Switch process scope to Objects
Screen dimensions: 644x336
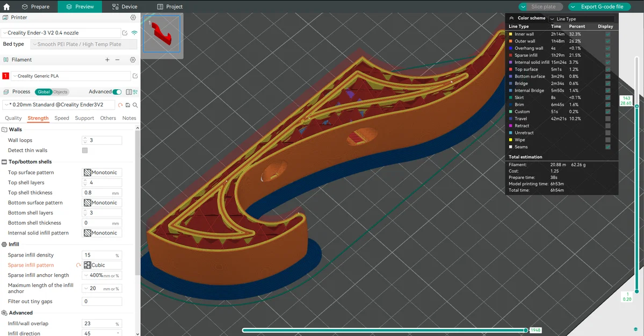coord(60,92)
